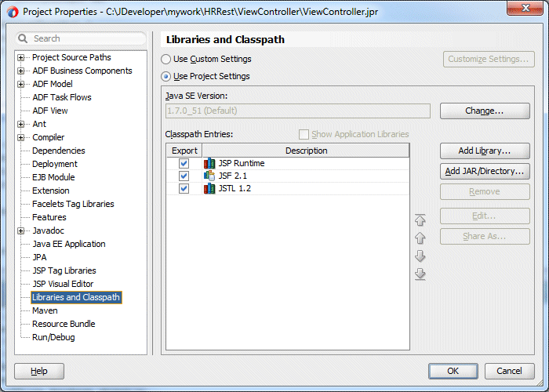Click Customize Settings button
Image resolution: width=549 pixels, height=392 pixels.
click(489, 59)
